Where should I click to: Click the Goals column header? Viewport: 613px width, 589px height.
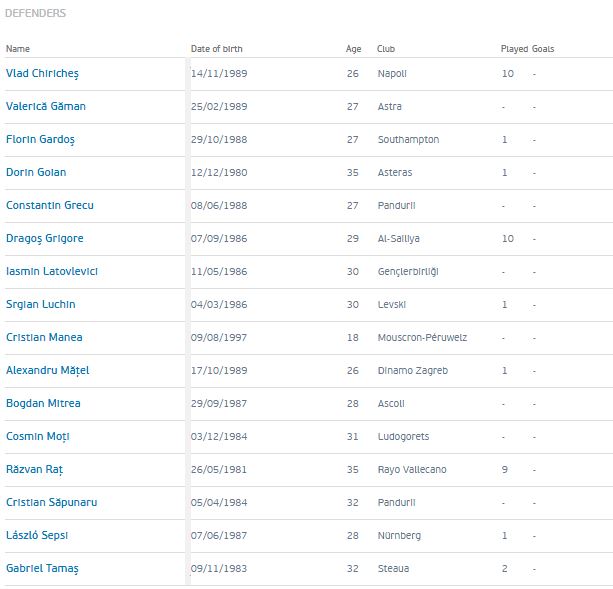[543, 49]
